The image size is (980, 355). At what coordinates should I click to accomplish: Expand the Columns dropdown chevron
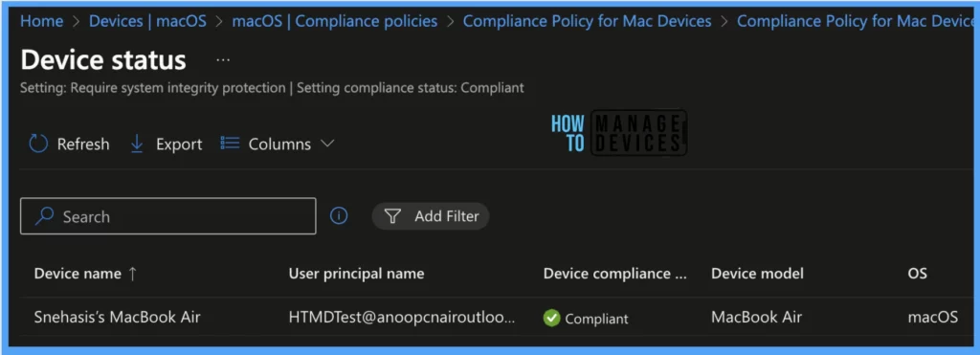pos(327,144)
